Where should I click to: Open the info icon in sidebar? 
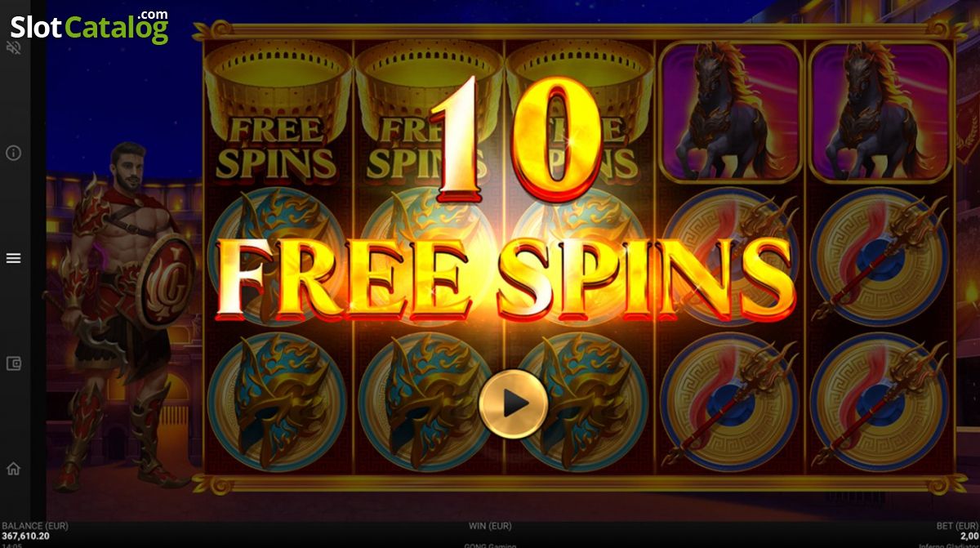[13, 153]
